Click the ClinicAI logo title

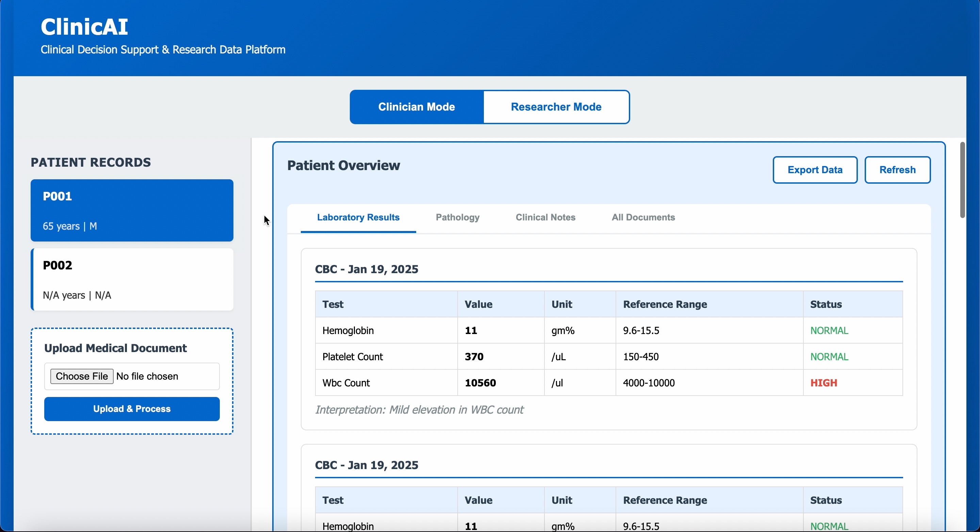point(84,27)
